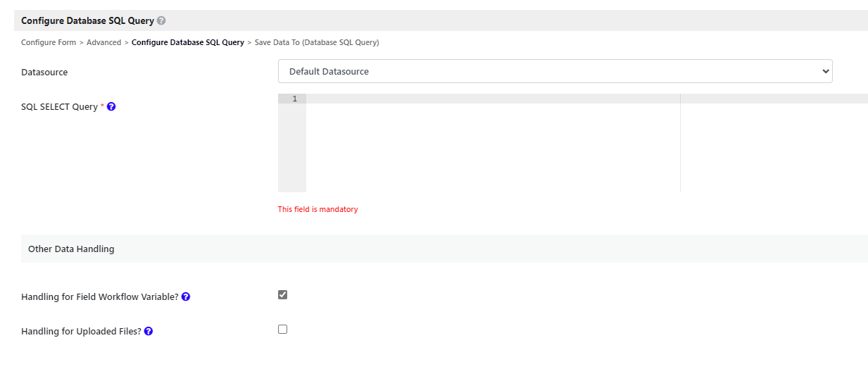868x369 pixels.
Task: Click the Other Data Handling section header
Action: 71,249
